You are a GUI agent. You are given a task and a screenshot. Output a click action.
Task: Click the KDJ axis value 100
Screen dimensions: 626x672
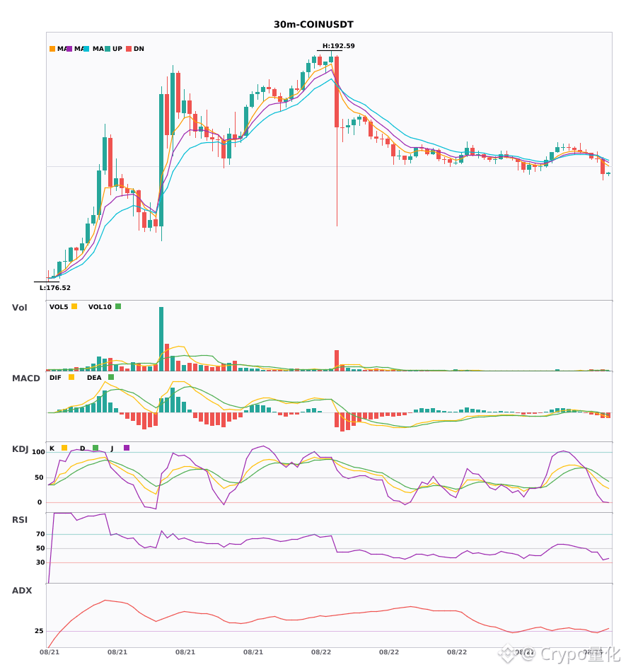click(x=39, y=452)
